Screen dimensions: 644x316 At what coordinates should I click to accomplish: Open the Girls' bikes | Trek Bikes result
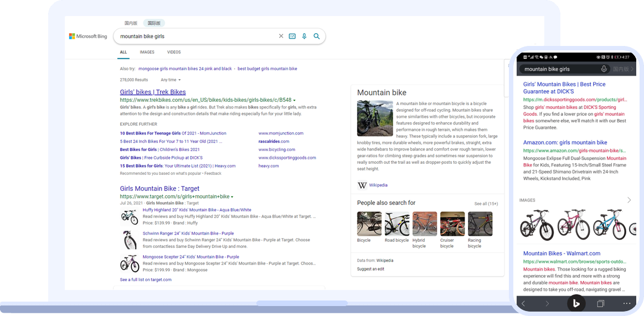(x=153, y=92)
